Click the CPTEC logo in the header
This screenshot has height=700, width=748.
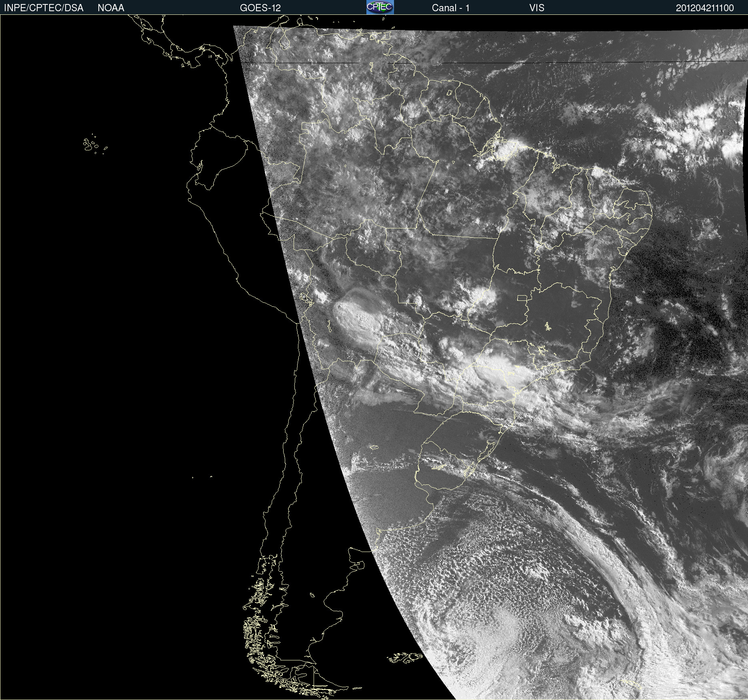380,7
